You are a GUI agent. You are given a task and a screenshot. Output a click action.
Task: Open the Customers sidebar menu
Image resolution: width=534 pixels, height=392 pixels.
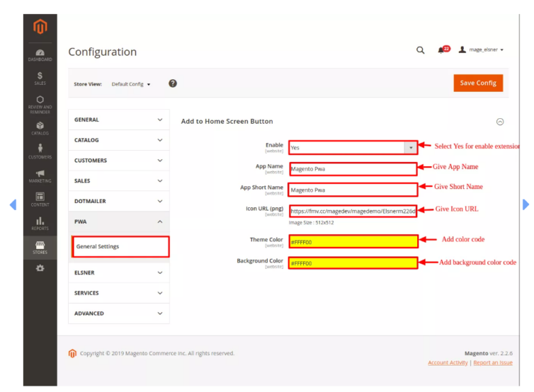pos(40,152)
